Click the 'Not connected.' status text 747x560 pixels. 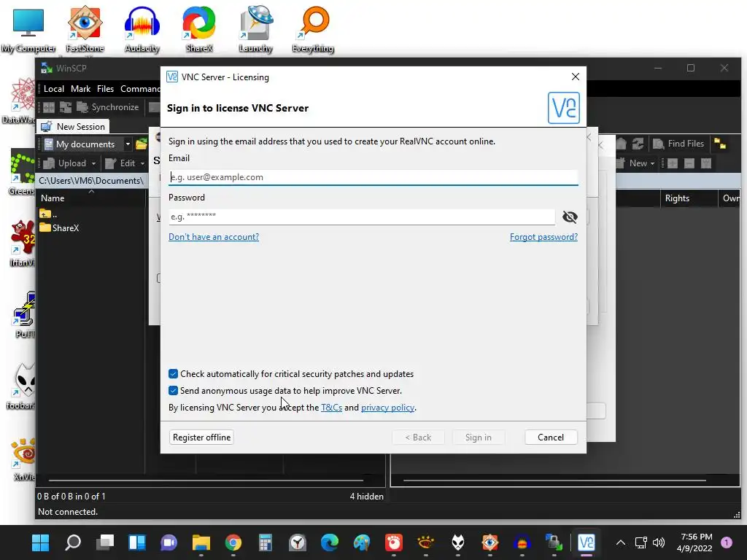tap(68, 512)
